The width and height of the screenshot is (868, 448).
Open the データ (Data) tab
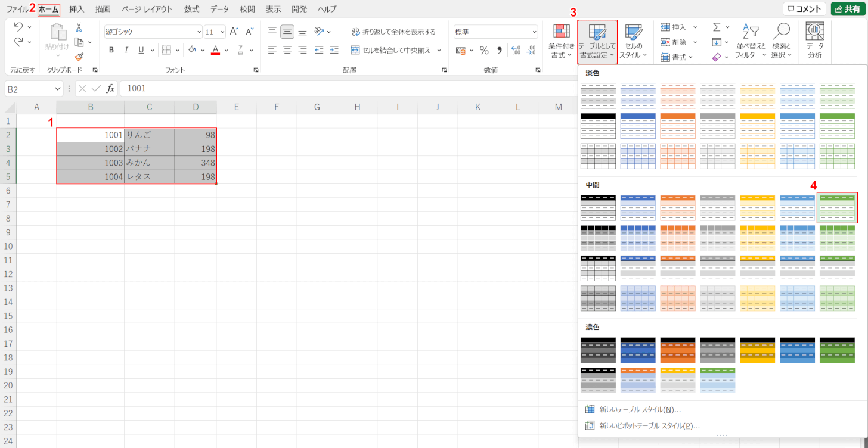[x=219, y=9]
